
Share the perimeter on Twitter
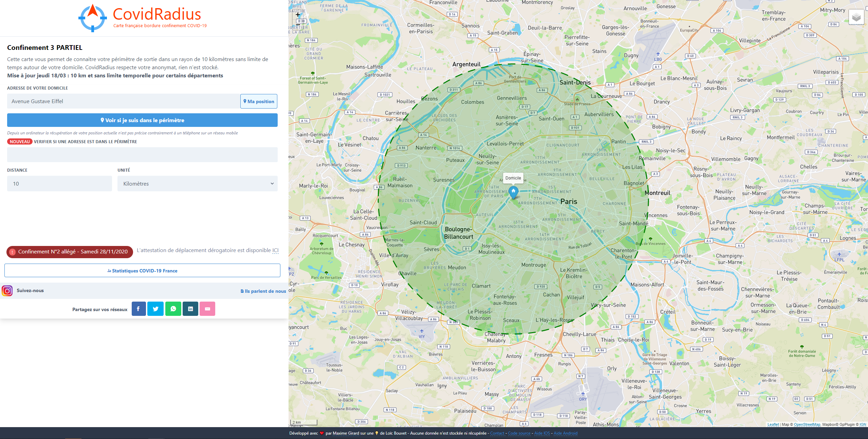pyautogui.click(x=156, y=309)
